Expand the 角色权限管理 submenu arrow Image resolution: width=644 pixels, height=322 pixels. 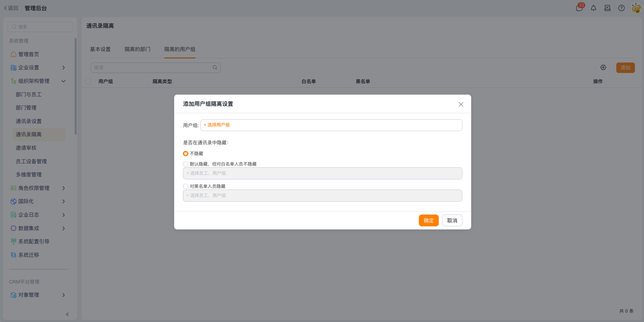(x=63, y=188)
